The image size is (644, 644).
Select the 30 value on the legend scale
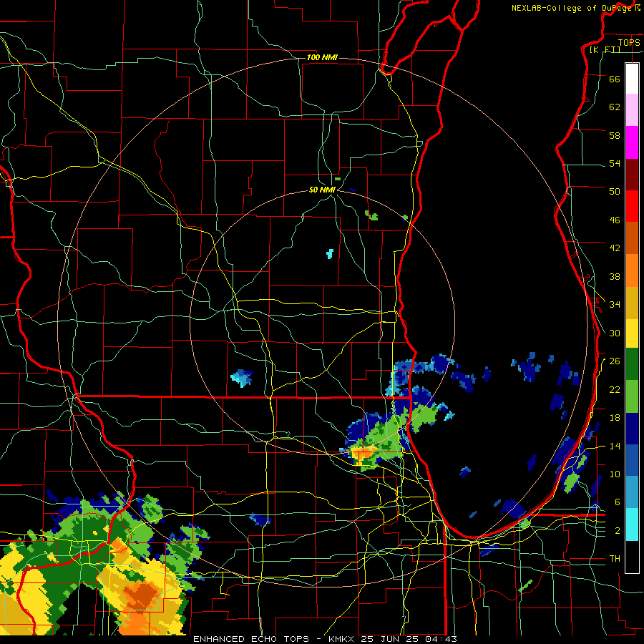[615, 333]
